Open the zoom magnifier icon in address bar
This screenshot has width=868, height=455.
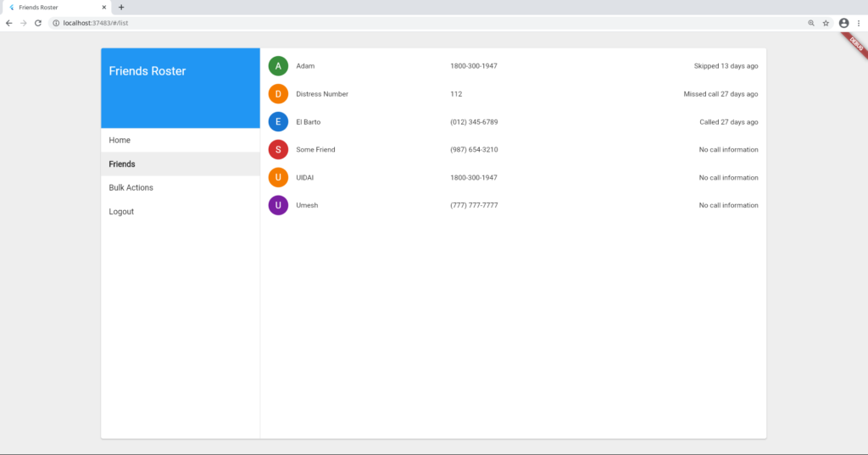(811, 23)
